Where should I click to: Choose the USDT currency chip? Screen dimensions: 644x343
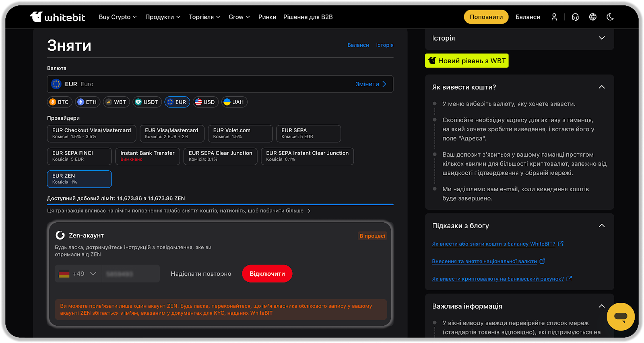point(147,102)
